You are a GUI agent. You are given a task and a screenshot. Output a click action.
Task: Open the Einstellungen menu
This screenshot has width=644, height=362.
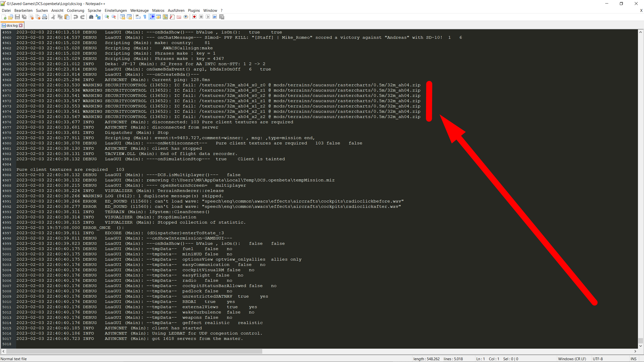116,11
